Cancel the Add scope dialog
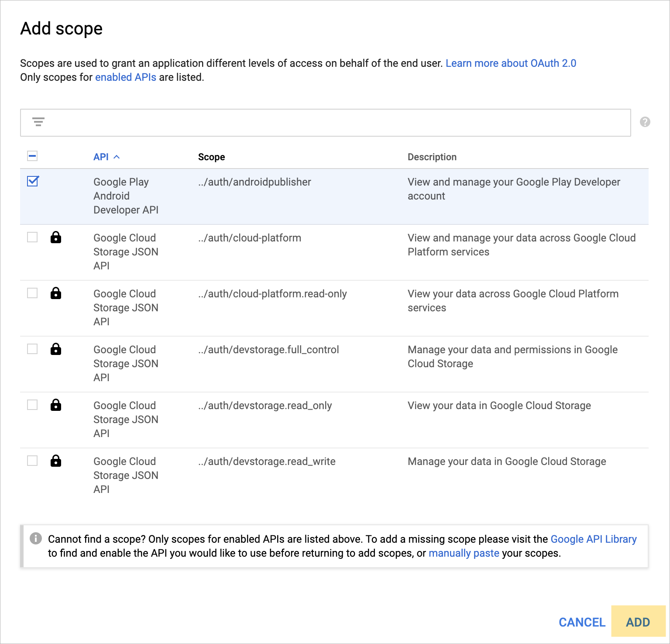This screenshot has height=644, width=670. coord(582,622)
